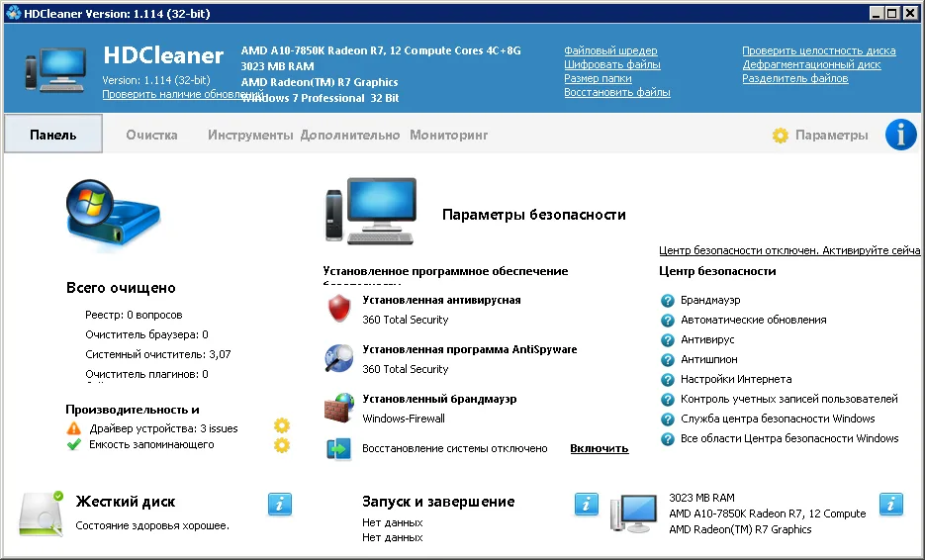Open the blue info icon beside Параметры
The image size is (925, 560).
click(901, 135)
